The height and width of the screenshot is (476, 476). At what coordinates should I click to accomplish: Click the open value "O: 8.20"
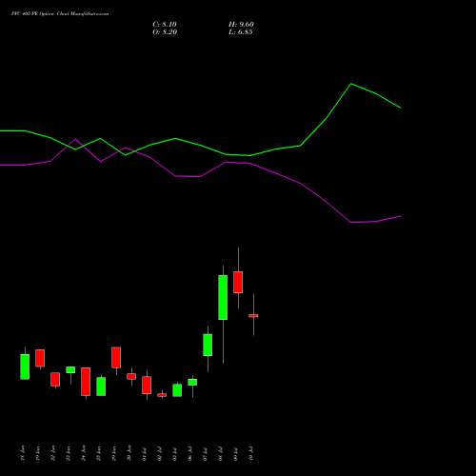pos(165,32)
